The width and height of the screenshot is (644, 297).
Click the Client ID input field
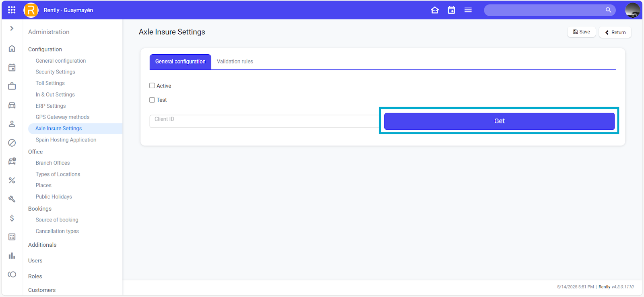pos(264,121)
